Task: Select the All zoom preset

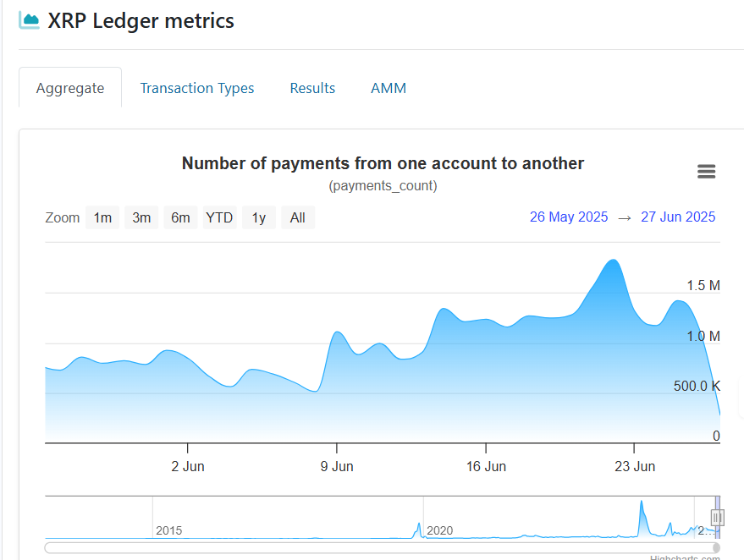Action: (298, 217)
